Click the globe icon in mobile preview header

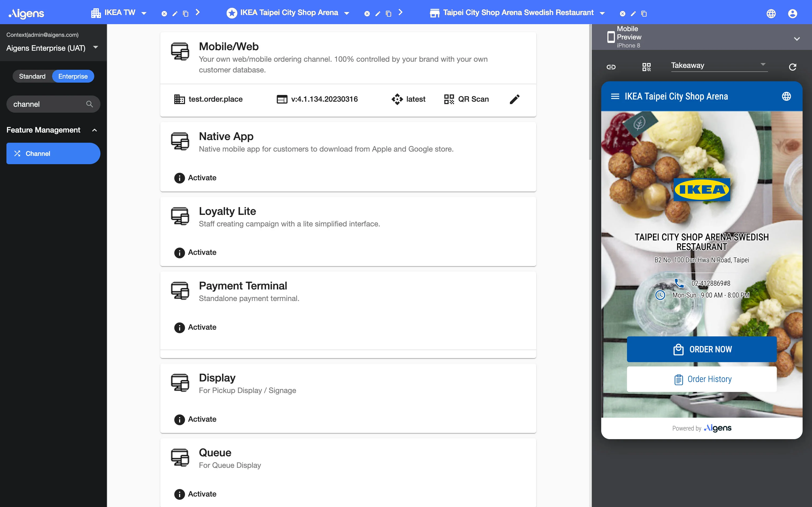[x=786, y=97]
